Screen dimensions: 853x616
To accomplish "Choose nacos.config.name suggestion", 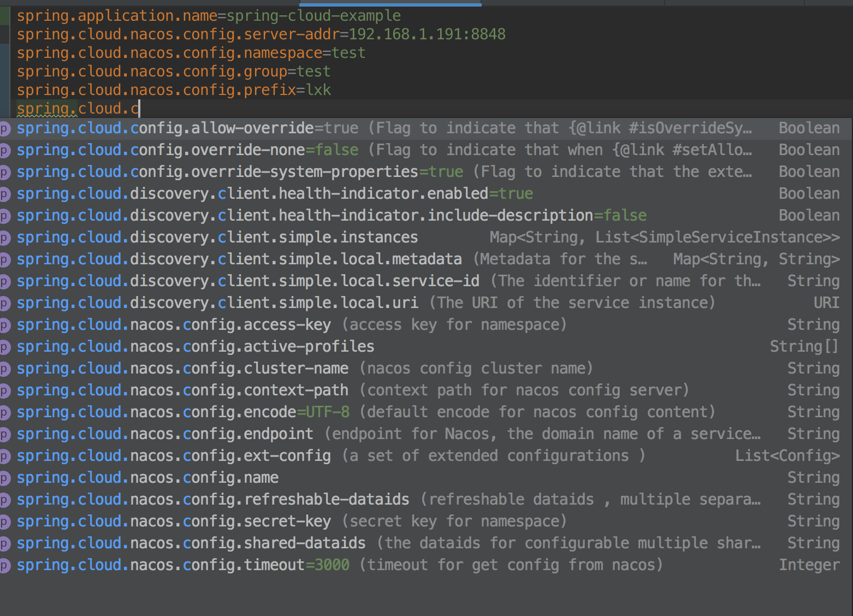I will coord(426,478).
